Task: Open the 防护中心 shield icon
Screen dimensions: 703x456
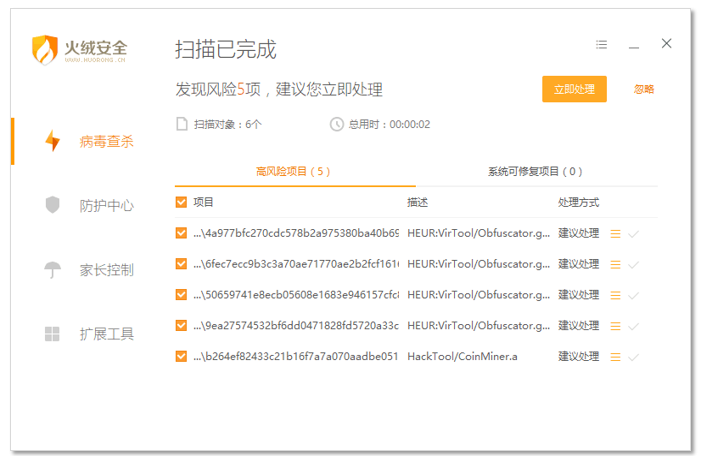Action: [x=53, y=205]
